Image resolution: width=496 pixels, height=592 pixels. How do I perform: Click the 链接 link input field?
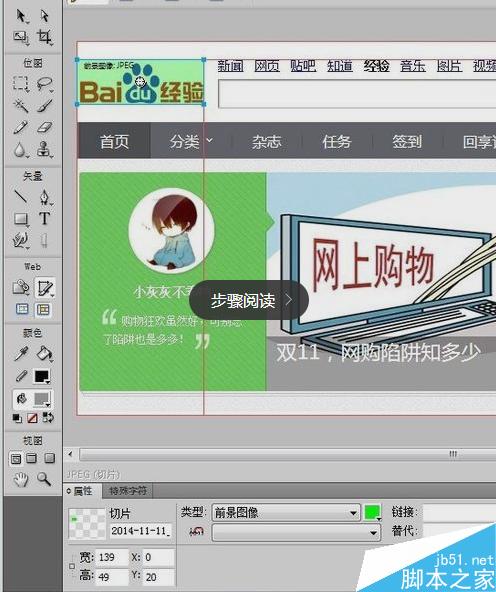click(459, 512)
